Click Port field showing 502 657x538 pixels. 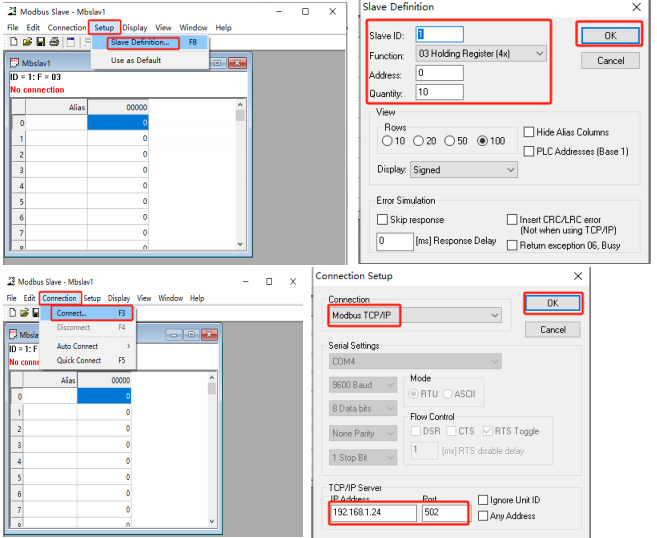click(445, 513)
